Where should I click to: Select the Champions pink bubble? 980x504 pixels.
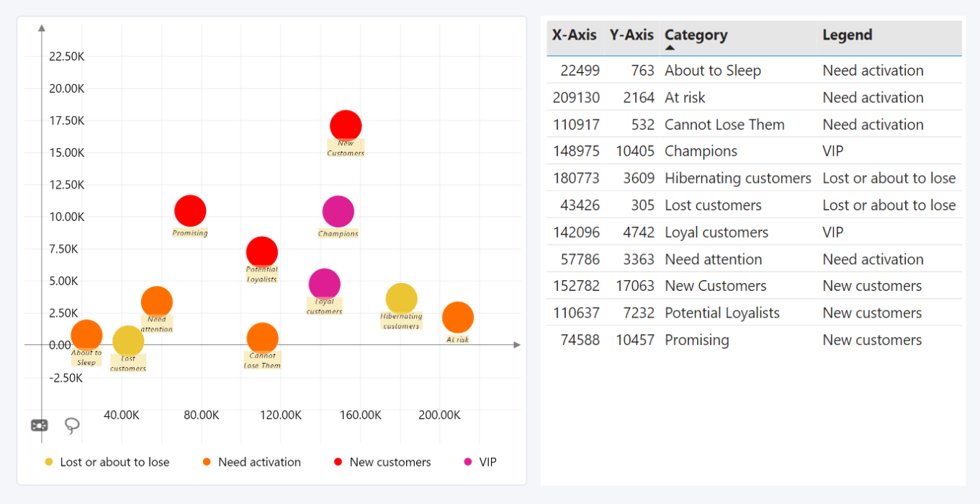tap(338, 211)
